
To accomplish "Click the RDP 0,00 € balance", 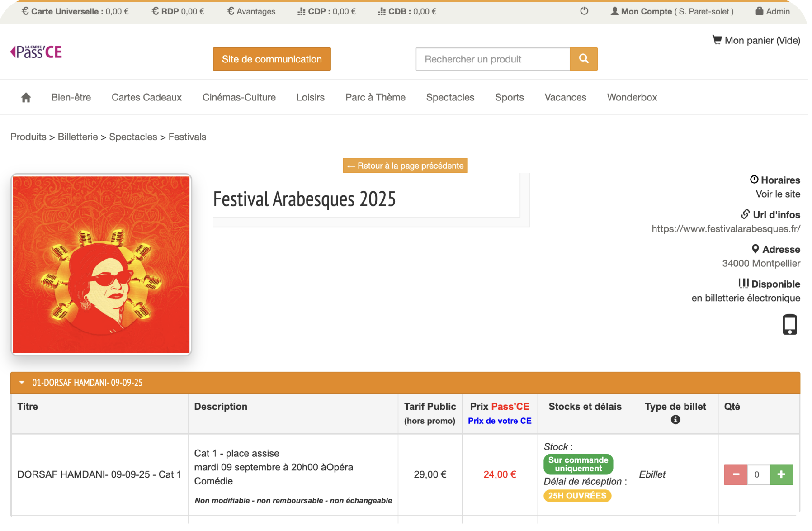I will coord(178,11).
